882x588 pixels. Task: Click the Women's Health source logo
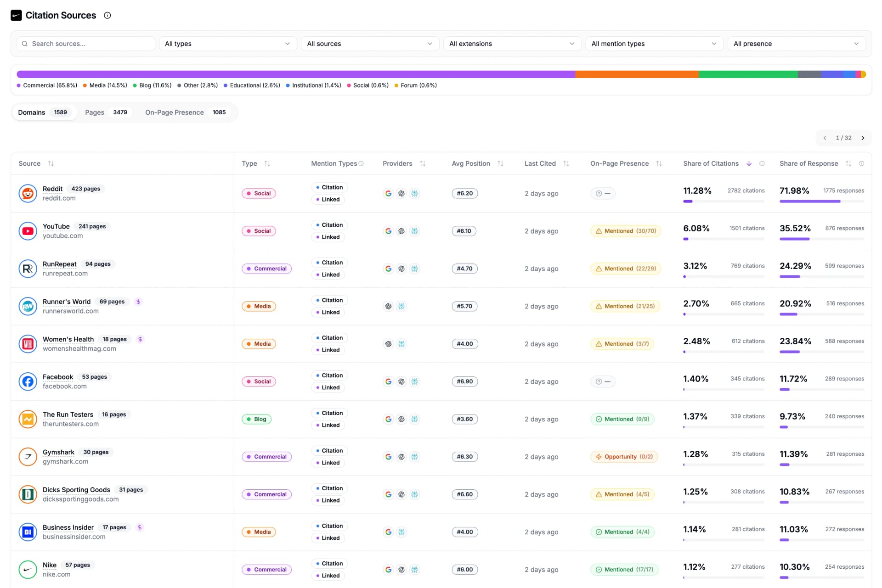tap(28, 344)
